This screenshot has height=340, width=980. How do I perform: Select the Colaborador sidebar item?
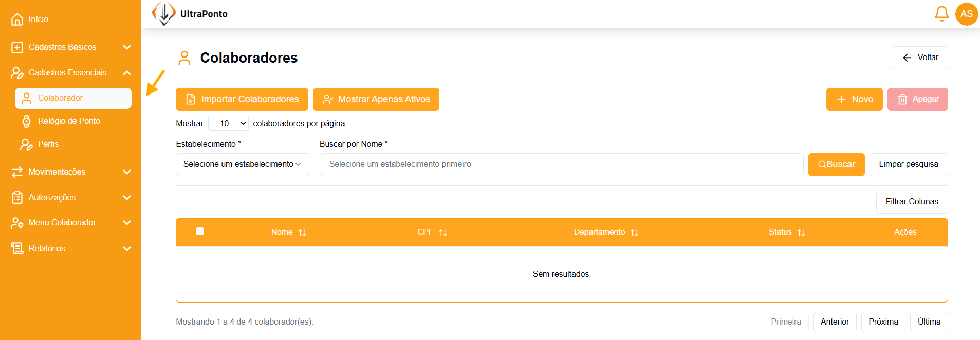pyautogui.click(x=73, y=98)
